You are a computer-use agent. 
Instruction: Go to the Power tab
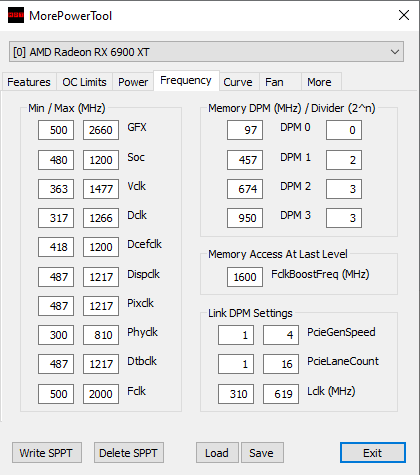(133, 82)
